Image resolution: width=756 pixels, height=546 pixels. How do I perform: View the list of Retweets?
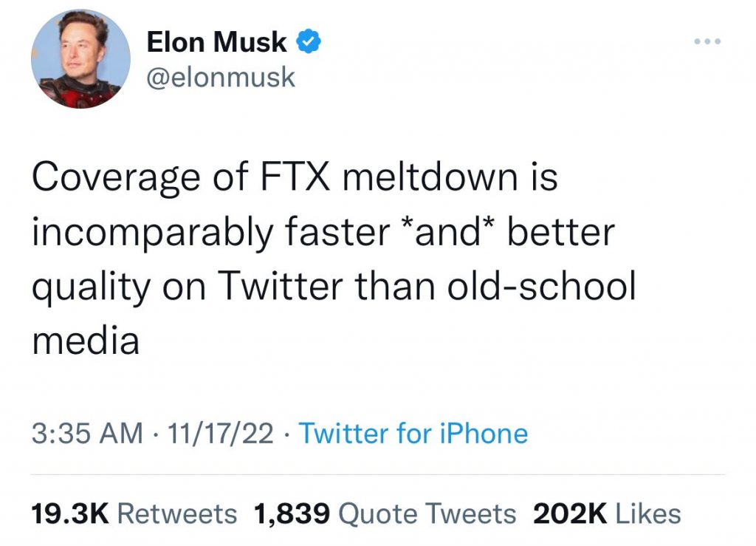pyautogui.click(x=177, y=513)
